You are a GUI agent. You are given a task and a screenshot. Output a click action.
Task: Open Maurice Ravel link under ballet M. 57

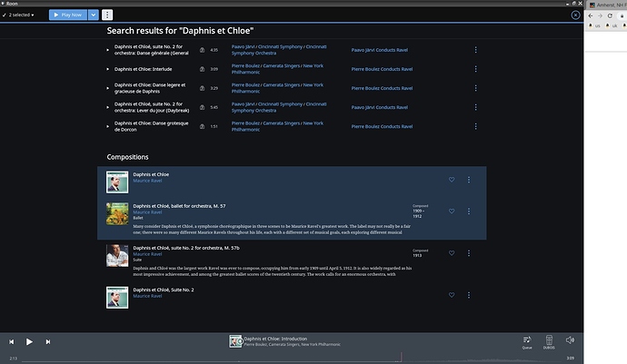(147, 212)
